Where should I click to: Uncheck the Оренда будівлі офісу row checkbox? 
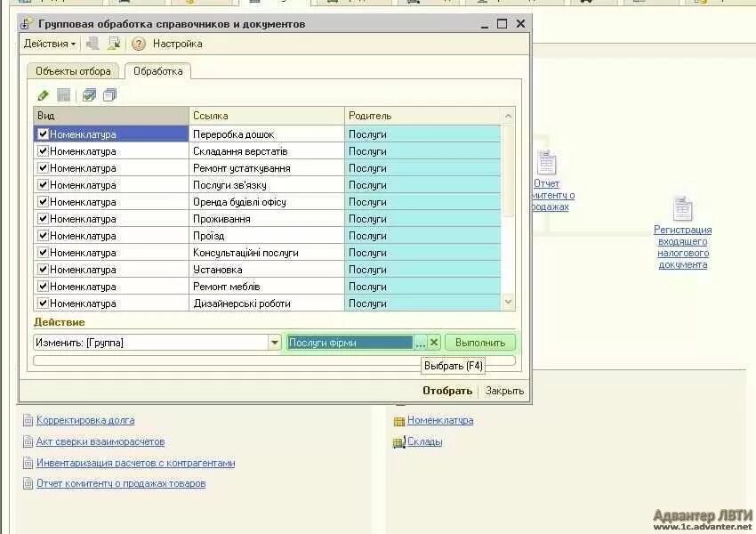point(43,202)
